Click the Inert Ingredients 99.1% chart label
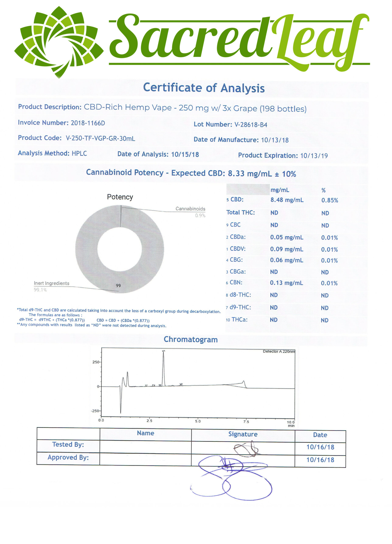The width and height of the screenshot is (392, 544). tap(51, 286)
